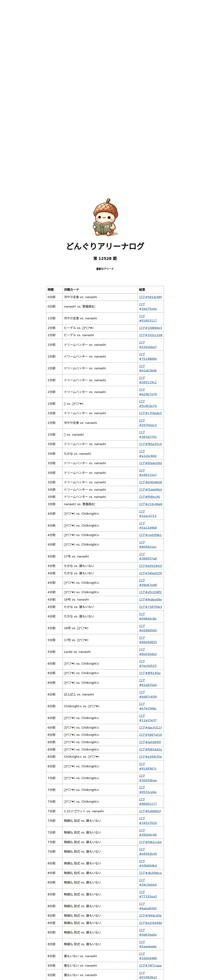Open log link #db2f06ca
Screen dimensions: 210x980
click(x=150, y=873)
